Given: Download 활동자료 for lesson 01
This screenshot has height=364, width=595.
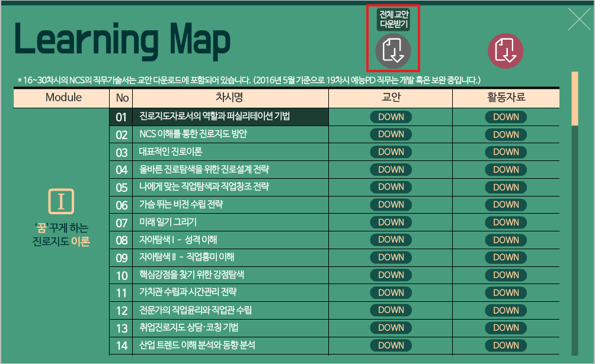Looking at the screenshot, I should pos(506,117).
